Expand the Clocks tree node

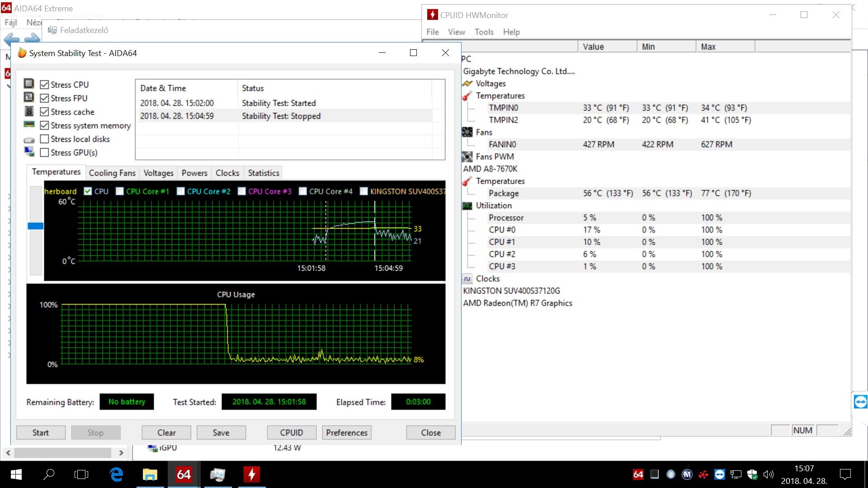487,279
